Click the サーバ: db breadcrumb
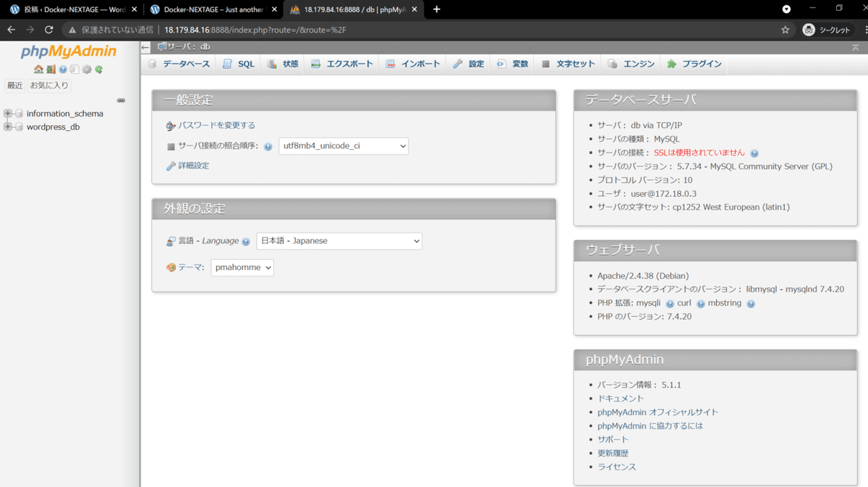This screenshot has height=487, width=868. (188, 47)
